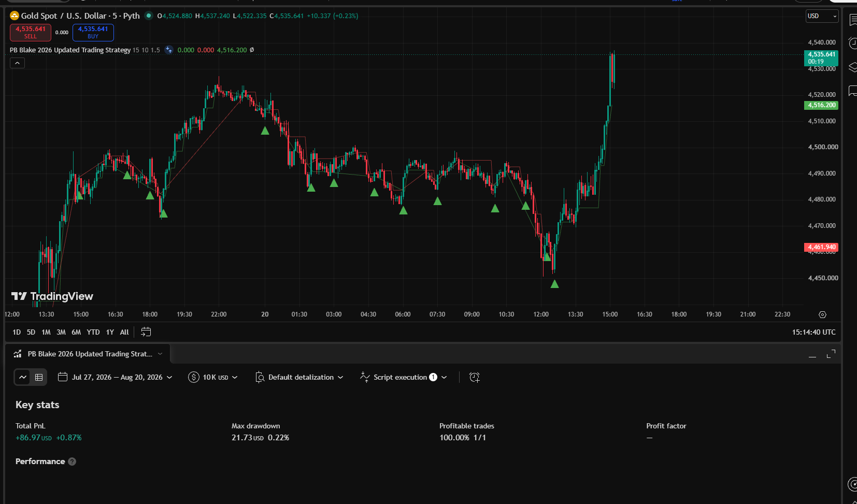Click the Total PnL value +86.97 USD
The width and height of the screenshot is (857, 504).
(x=34, y=438)
